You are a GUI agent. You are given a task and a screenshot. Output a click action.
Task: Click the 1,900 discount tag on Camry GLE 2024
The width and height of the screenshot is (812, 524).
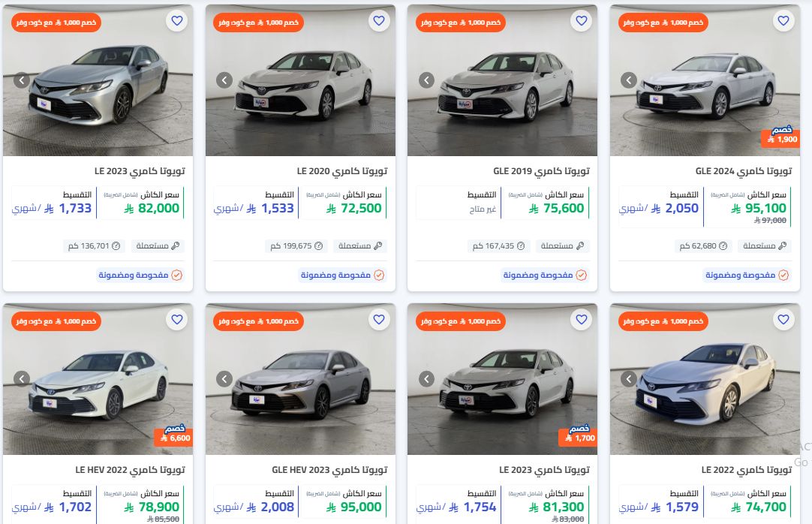coord(780,137)
